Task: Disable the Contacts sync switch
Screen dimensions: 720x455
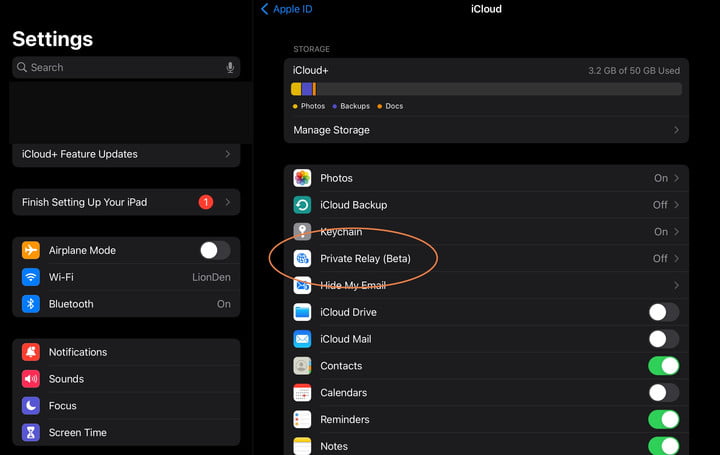Action: pos(664,366)
